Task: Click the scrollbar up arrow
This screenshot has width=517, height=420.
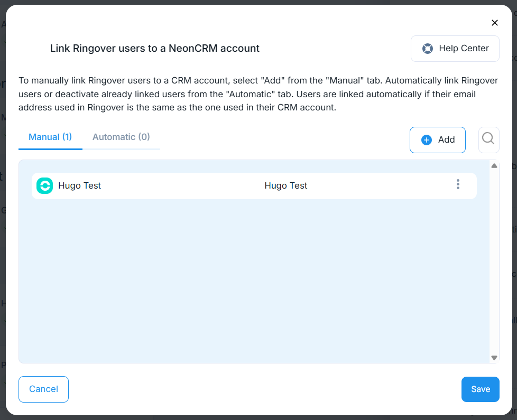Action: tap(494, 166)
